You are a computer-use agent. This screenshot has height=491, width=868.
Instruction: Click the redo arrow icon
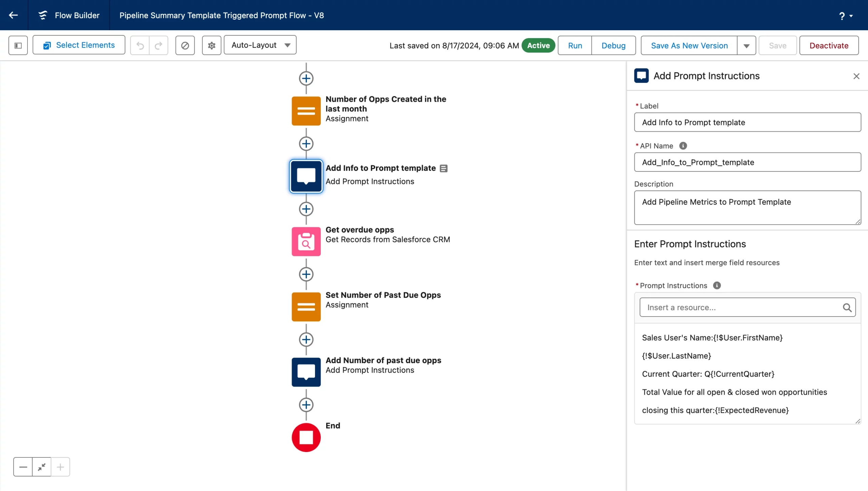point(158,45)
